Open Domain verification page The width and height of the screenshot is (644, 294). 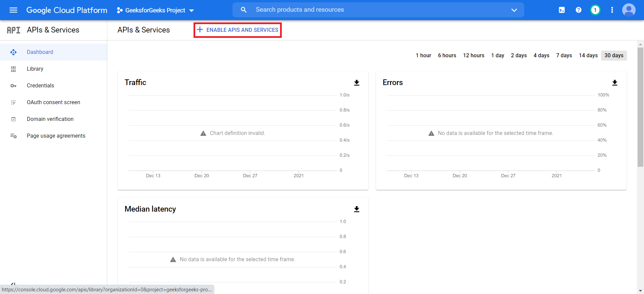coord(53,119)
